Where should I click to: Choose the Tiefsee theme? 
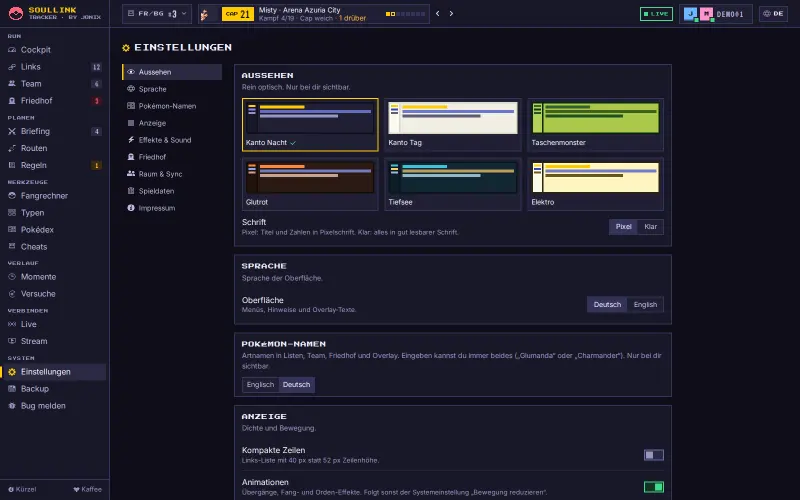point(453,184)
